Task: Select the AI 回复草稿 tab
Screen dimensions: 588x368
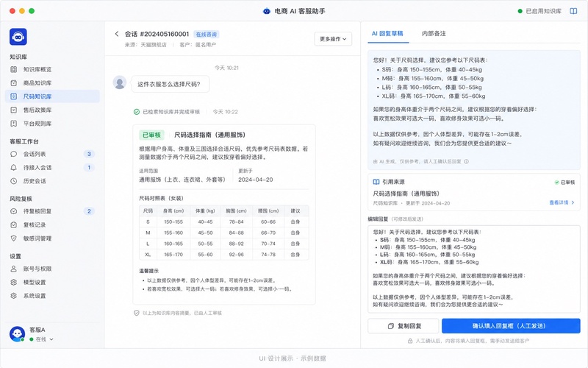Action: point(387,33)
